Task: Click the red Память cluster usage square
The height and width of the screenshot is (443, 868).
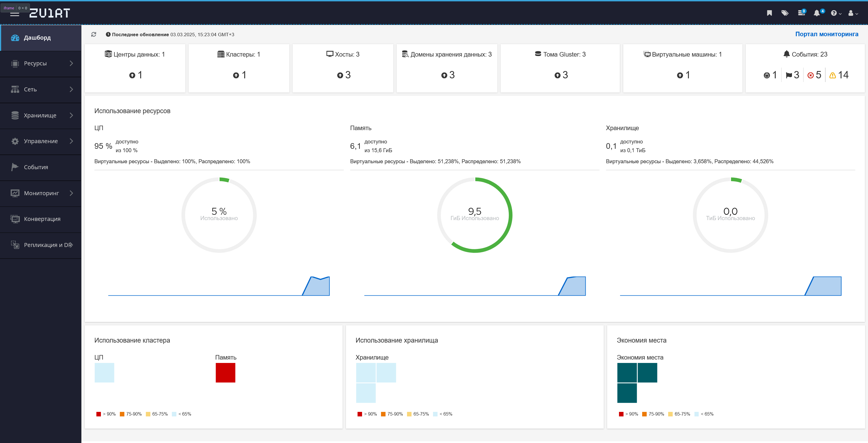Action: (x=226, y=373)
